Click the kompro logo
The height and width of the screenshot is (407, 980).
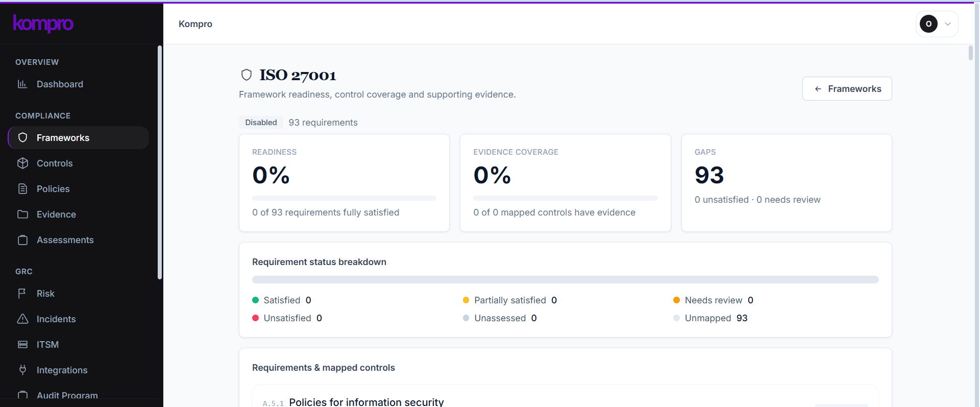[43, 23]
